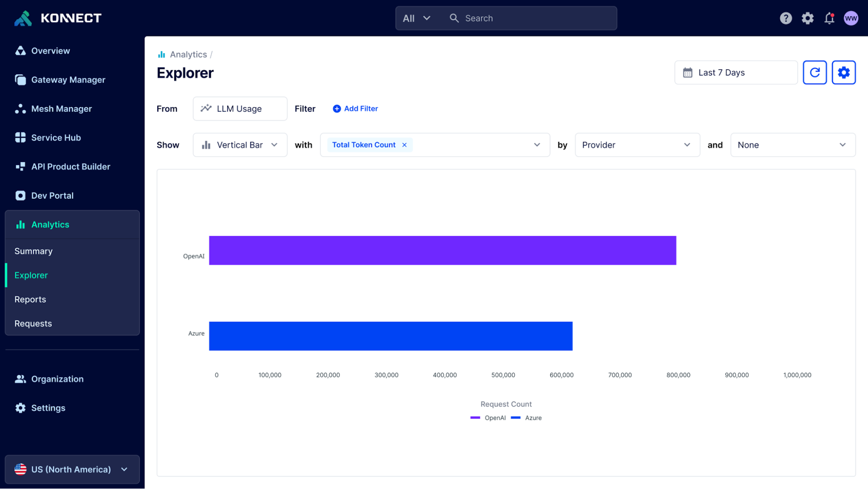The image size is (868, 489).
Task: Click the help question mark icon
Action: [x=786, y=18]
